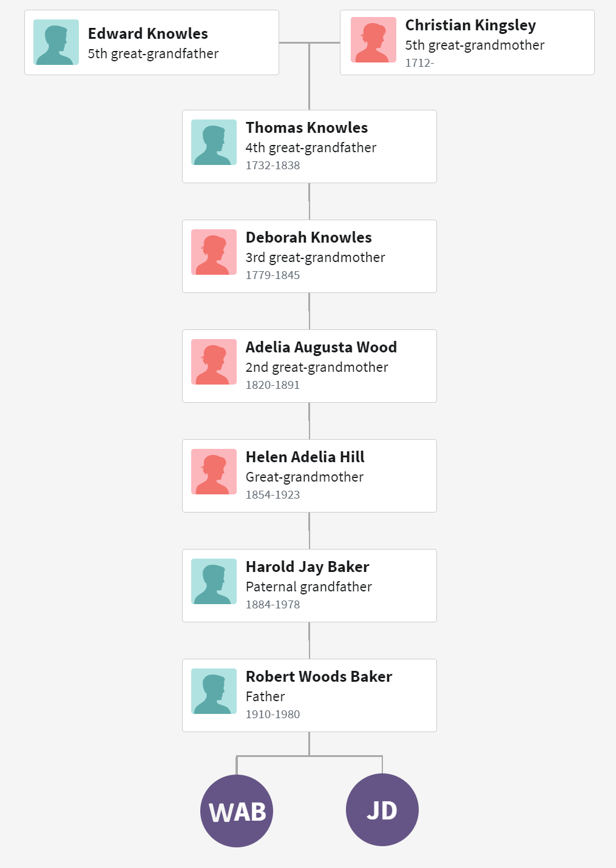Image resolution: width=616 pixels, height=868 pixels.
Task: Click the 4th great-grandfather relationship label
Action: (311, 147)
